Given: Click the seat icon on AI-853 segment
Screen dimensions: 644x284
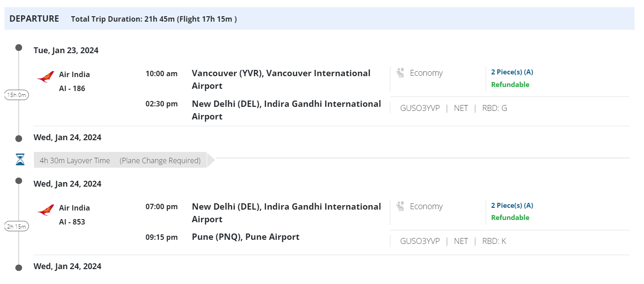Looking at the screenshot, I should click(400, 206).
